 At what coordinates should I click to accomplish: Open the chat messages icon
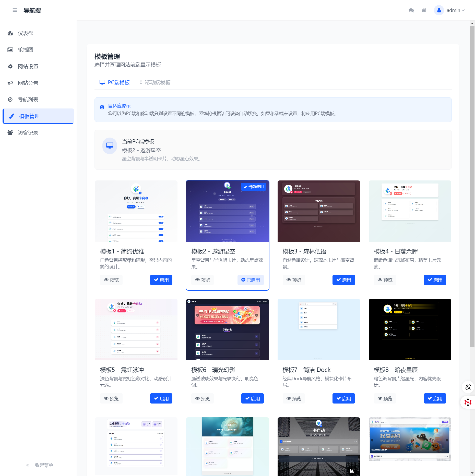[411, 10]
